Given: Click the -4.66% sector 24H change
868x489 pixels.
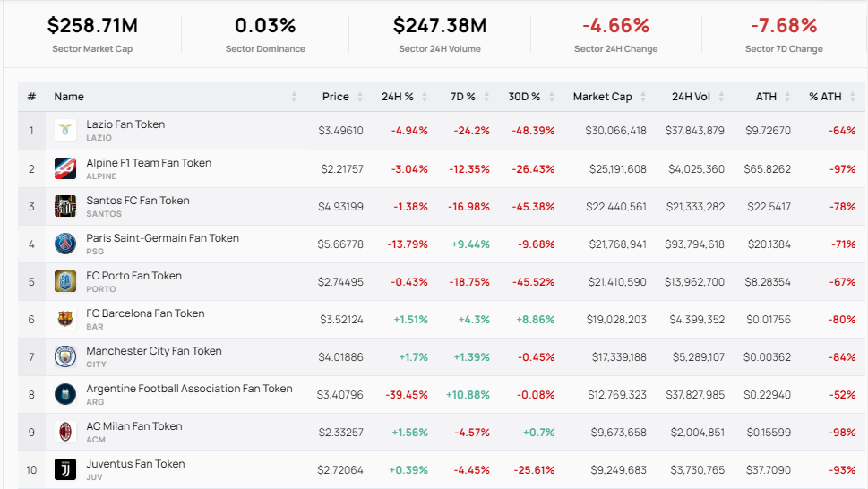Looking at the screenshot, I should [x=616, y=25].
